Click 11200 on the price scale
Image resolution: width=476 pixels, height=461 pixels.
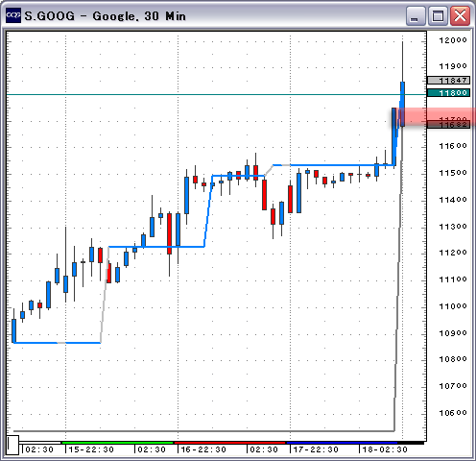pyautogui.click(x=453, y=253)
